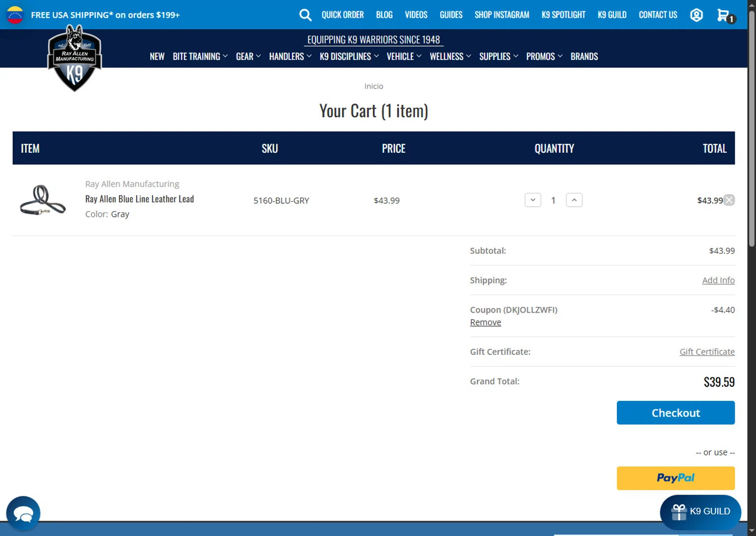Open the account profile icon
Image resolution: width=756 pixels, height=536 pixels.
697,15
